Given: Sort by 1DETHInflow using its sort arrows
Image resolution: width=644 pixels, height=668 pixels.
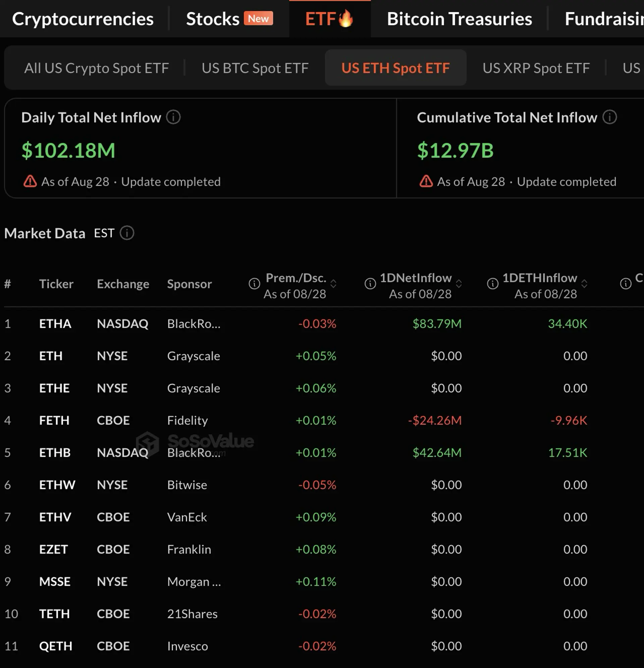Looking at the screenshot, I should (x=584, y=284).
